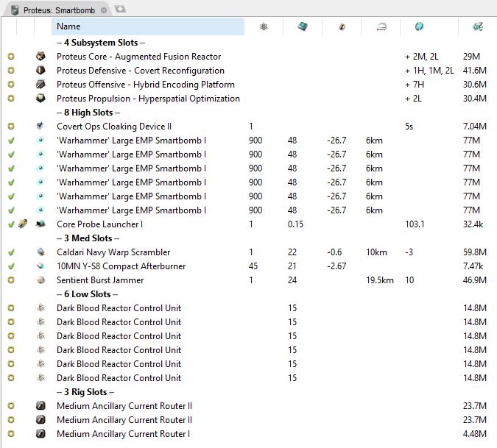Click the 19.5km range of Burst Jammer

click(x=380, y=280)
